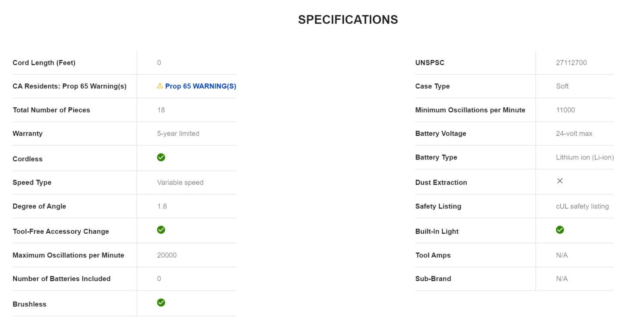The width and height of the screenshot is (644, 322).
Task: Click the Variable speed value text
Action: 180,183
